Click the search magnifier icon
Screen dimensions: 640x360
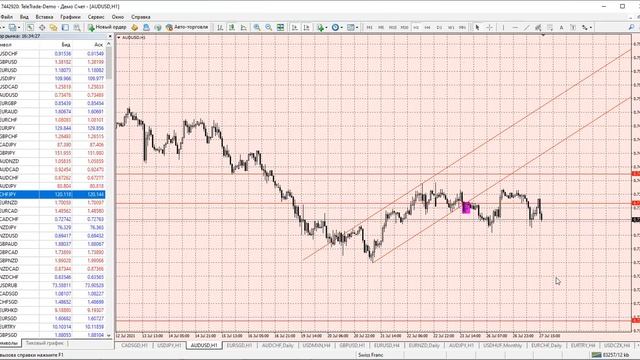pos(631,27)
